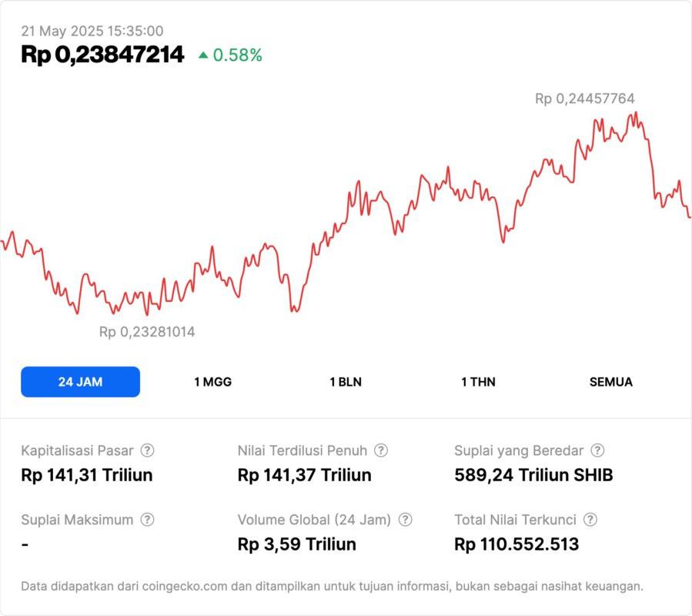
Task: Switch chart to 1 BLN range
Action: tap(346, 382)
